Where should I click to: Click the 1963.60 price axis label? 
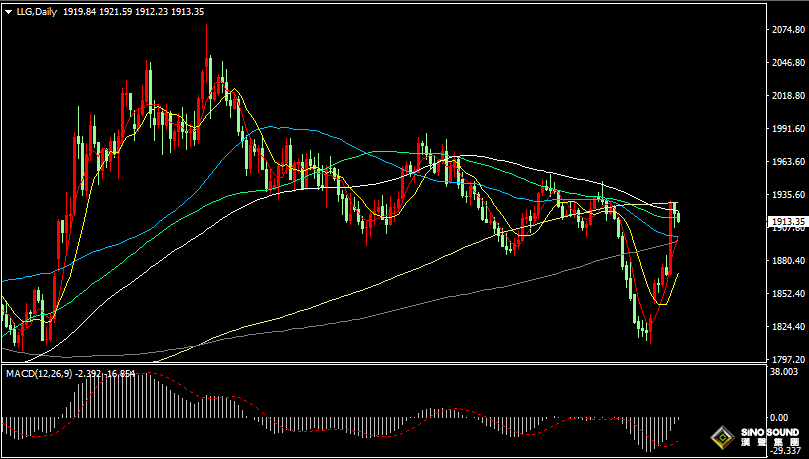788,162
